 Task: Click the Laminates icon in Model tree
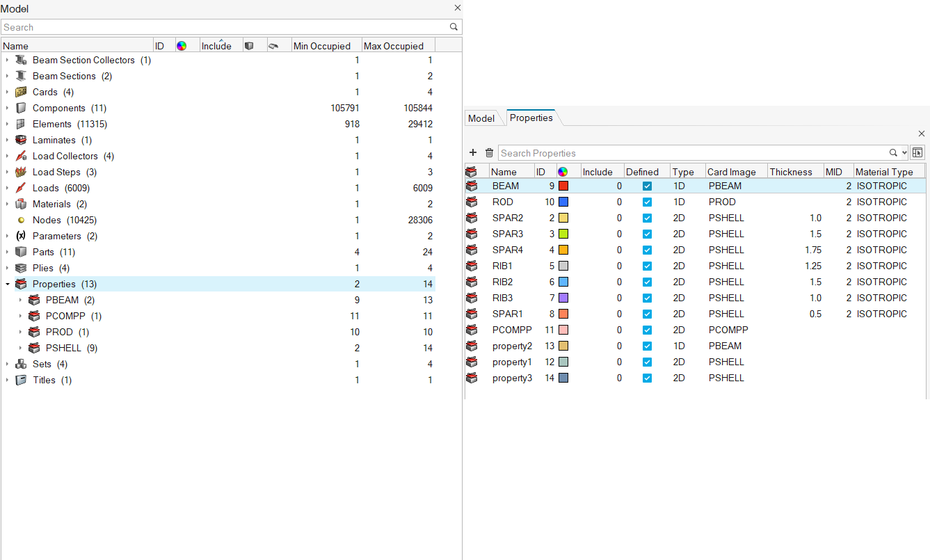(x=21, y=141)
